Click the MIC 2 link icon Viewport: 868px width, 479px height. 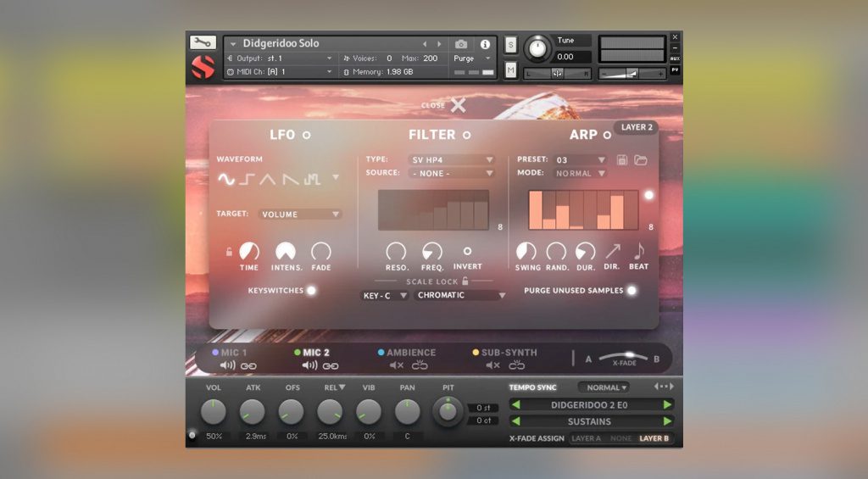[x=331, y=366]
